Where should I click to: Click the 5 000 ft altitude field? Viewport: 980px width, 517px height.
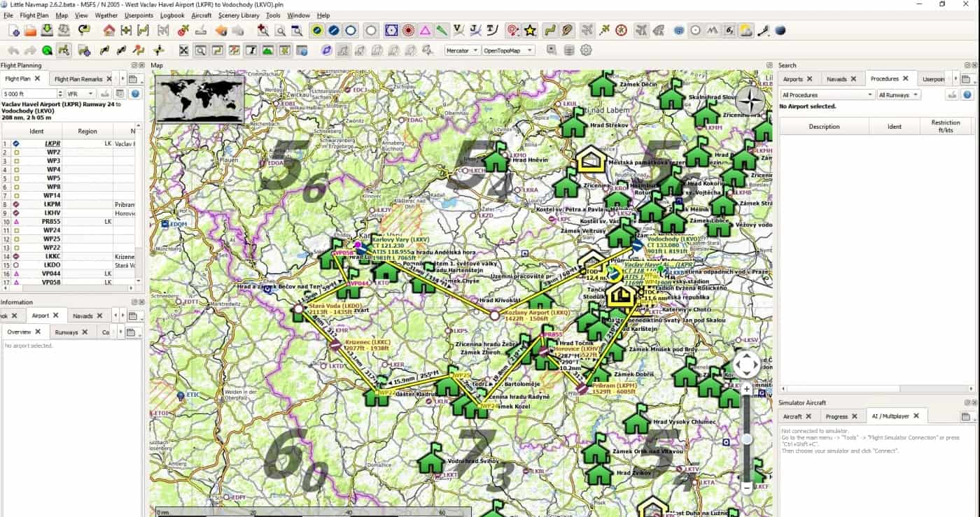click(x=29, y=94)
